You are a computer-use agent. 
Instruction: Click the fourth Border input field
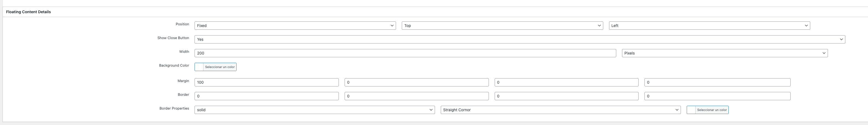coord(717,96)
